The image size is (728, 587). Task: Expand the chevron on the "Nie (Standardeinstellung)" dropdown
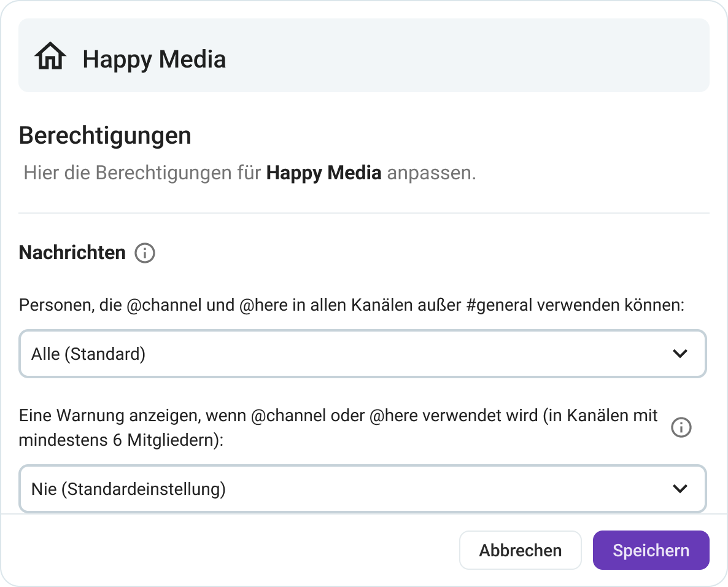(x=680, y=489)
